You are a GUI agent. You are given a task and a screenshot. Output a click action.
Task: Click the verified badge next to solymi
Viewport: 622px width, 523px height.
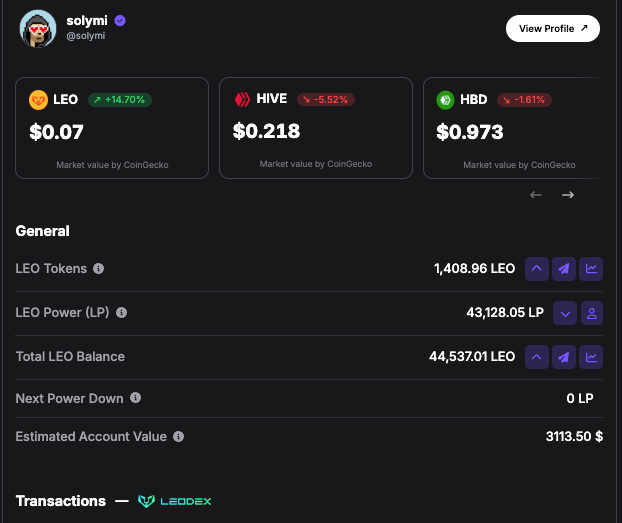pos(120,20)
